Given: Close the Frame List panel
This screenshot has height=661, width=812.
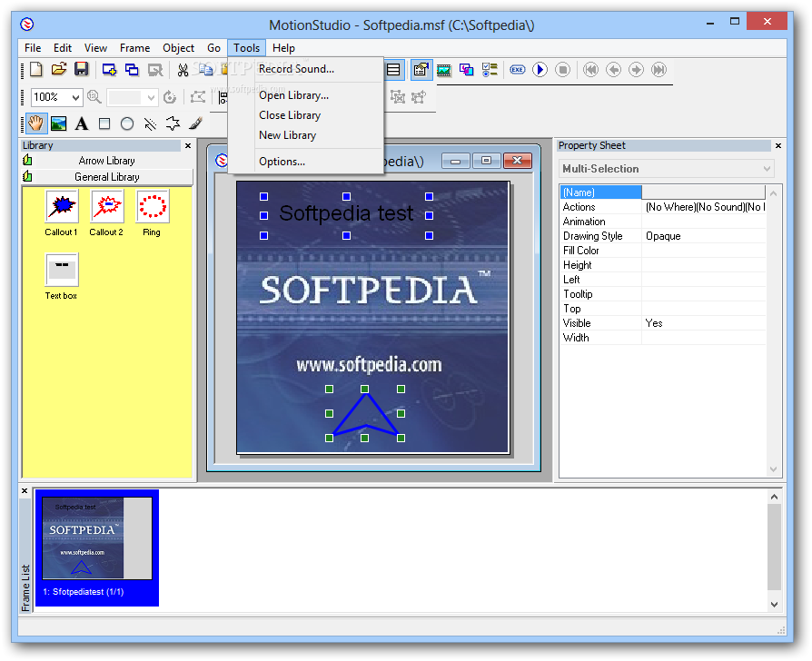Looking at the screenshot, I should coord(25,490).
